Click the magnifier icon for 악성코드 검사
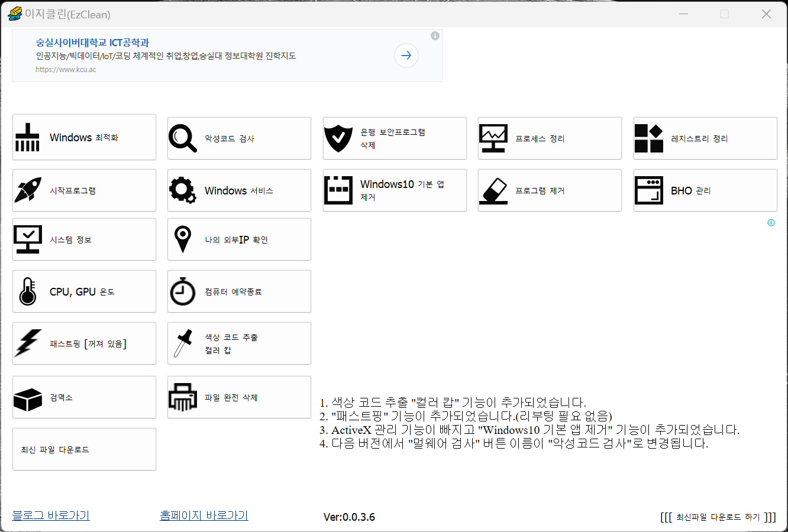Screen dimensions: 788x532 [x=183, y=138]
